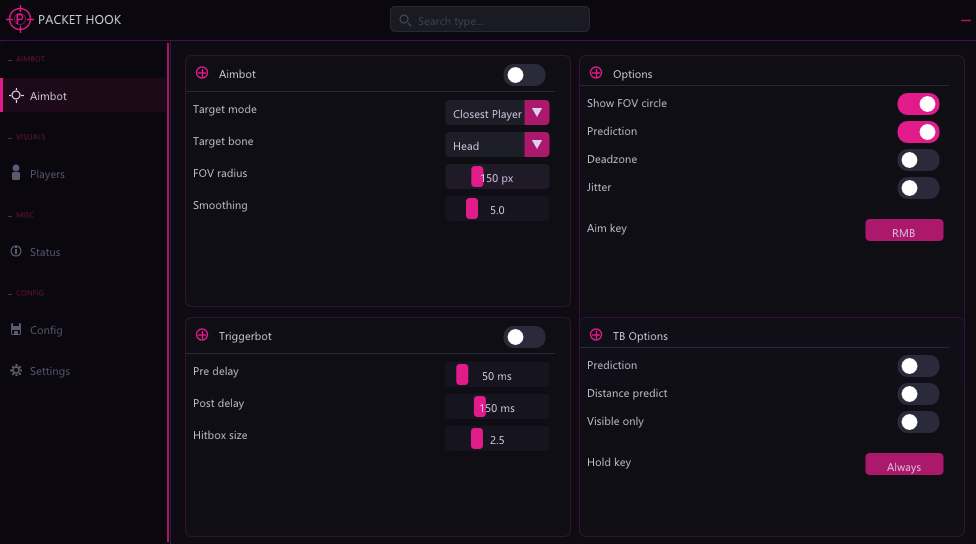The height and width of the screenshot is (544, 976).
Task: Click the Always hold key button
Action: click(x=904, y=464)
